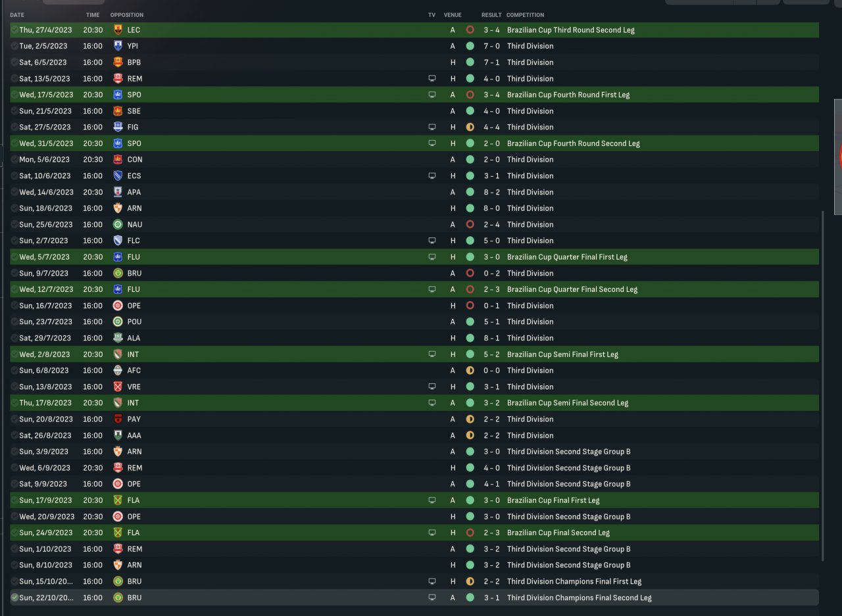842x616 pixels.
Task: Toggle the checkmark beside Wed, 17/5/2023
Action: tap(14, 95)
